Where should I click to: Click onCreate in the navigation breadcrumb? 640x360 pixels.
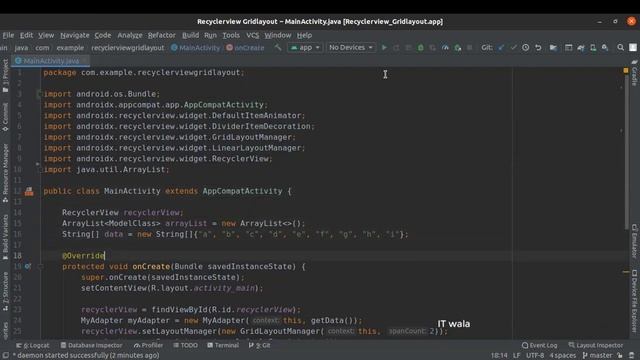245,48
